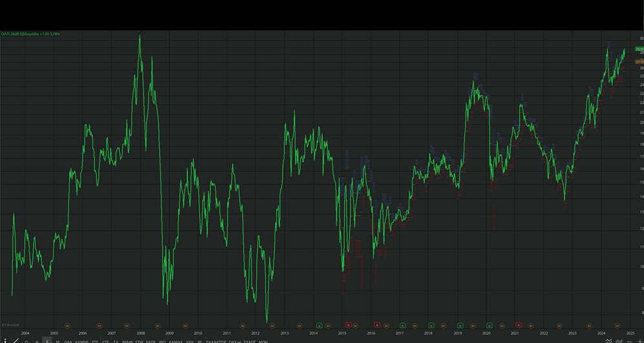644x343 pixels.
Task: Open the ΕΤΕ symbol shortcut
Action: tap(95, 341)
